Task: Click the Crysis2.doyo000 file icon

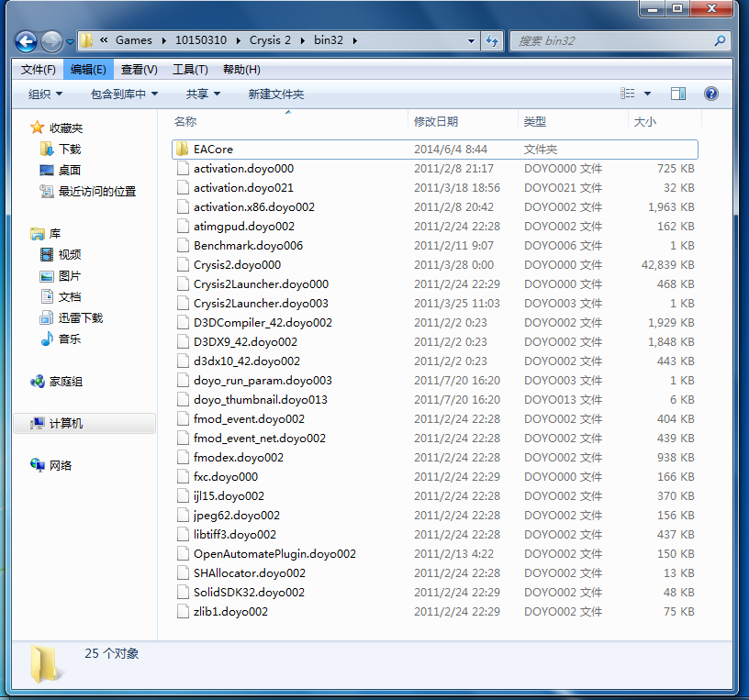Action: 183,264
